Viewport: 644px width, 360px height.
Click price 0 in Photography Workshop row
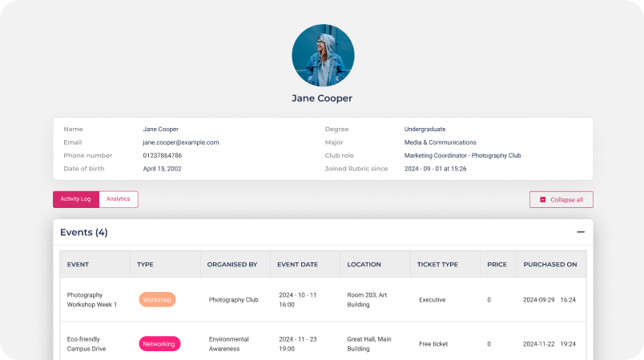pyautogui.click(x=489, y=300)
